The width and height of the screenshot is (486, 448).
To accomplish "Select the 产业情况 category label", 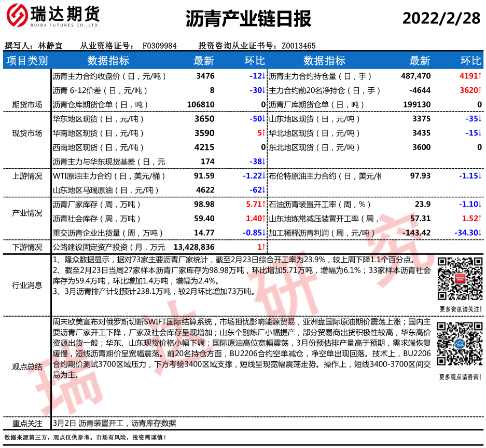I will pos(27,213).
